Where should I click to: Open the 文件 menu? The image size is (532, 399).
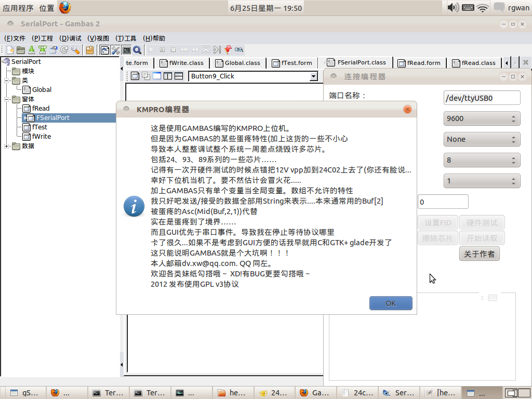[15, 38]
